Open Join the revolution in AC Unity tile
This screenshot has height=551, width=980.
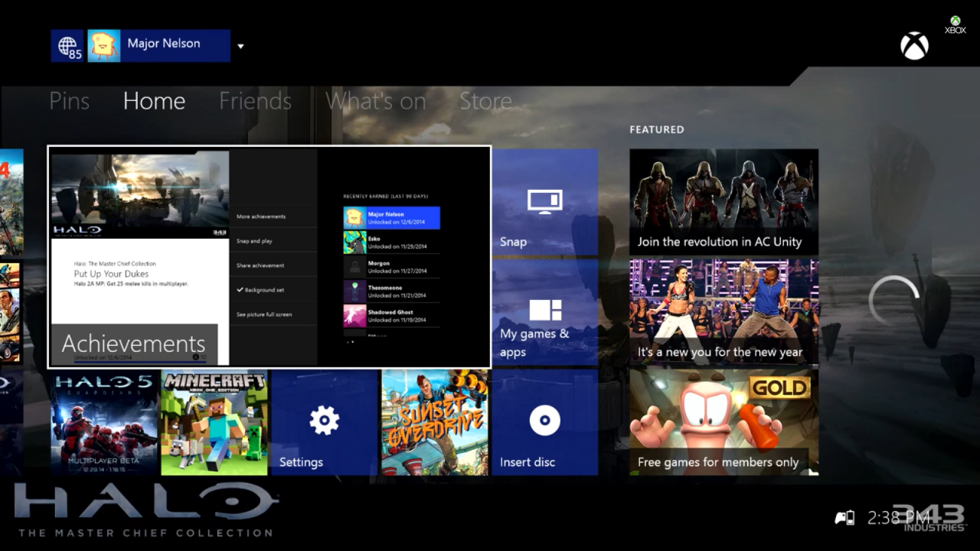point(724,202)
